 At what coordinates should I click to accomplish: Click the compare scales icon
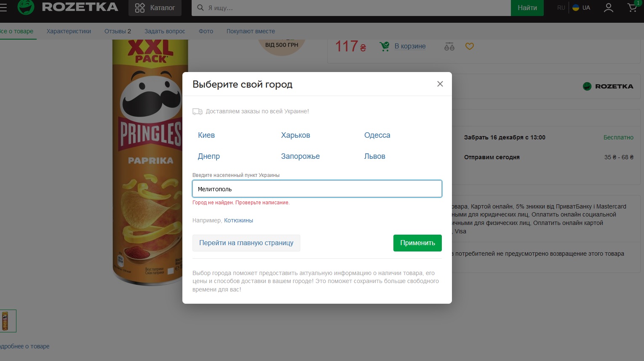point(449,46)
